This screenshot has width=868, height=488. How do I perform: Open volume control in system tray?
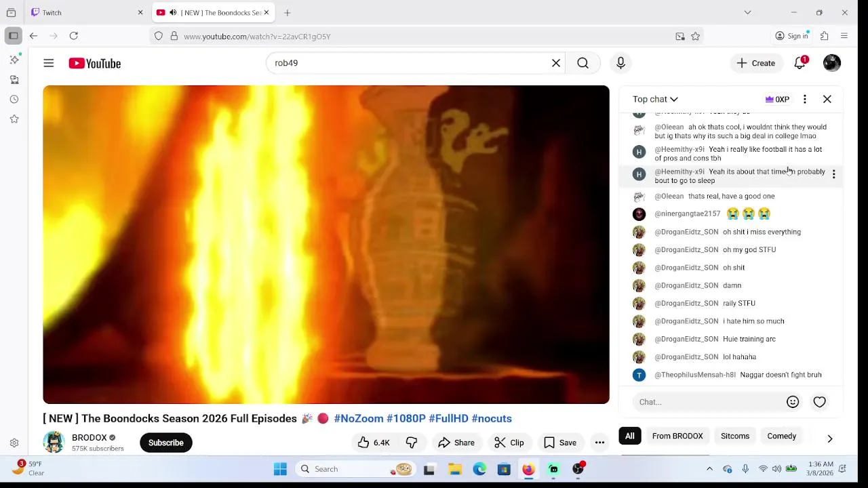776,469
